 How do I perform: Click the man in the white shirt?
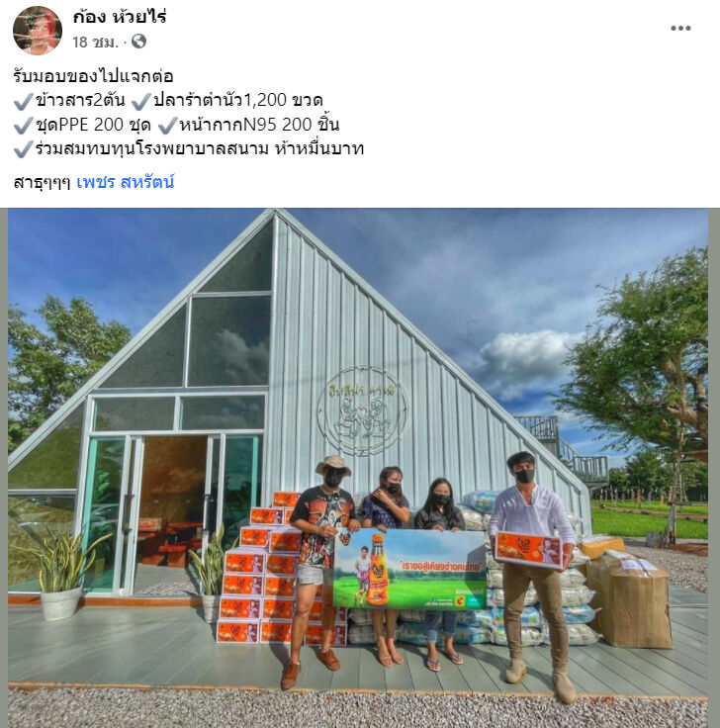click(x=534, y=569)
